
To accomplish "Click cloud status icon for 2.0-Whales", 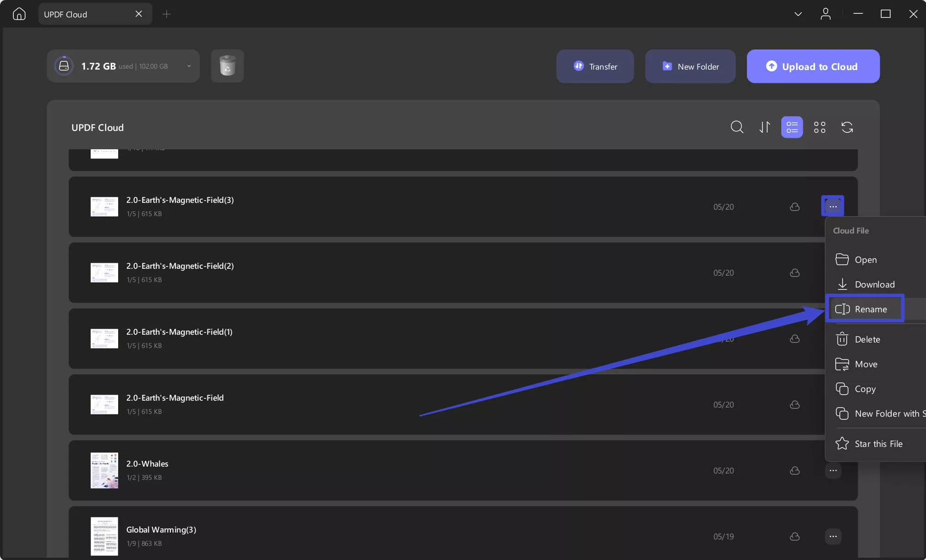I will (x=795, y=471).
